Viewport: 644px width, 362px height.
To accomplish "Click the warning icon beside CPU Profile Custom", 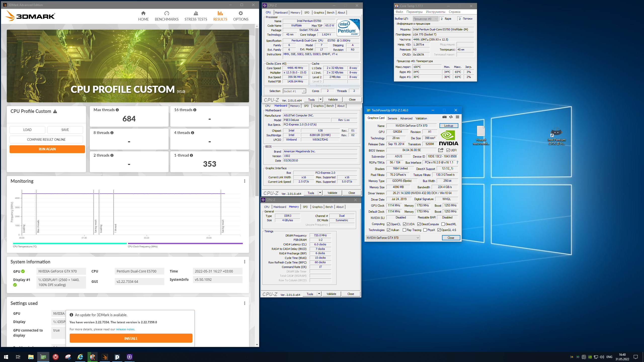I will 55,111.
